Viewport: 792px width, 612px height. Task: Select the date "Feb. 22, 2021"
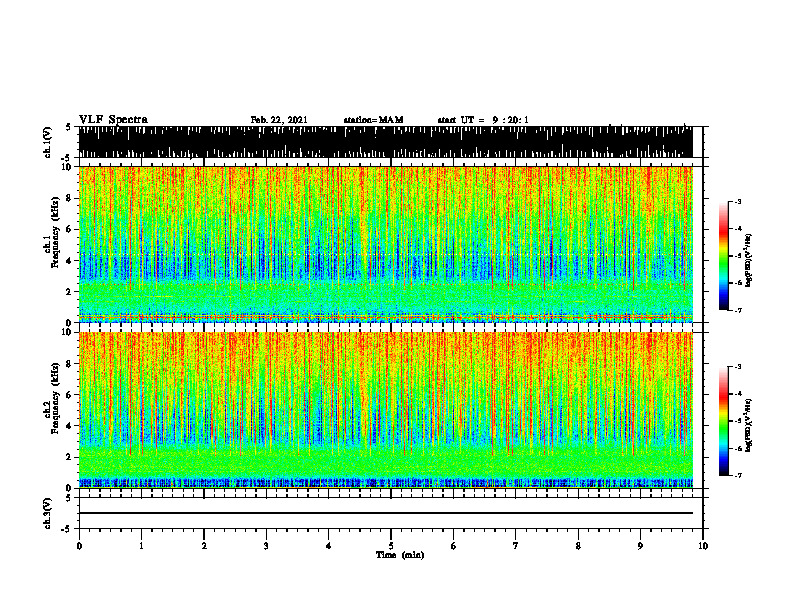[x=279, y=120]
